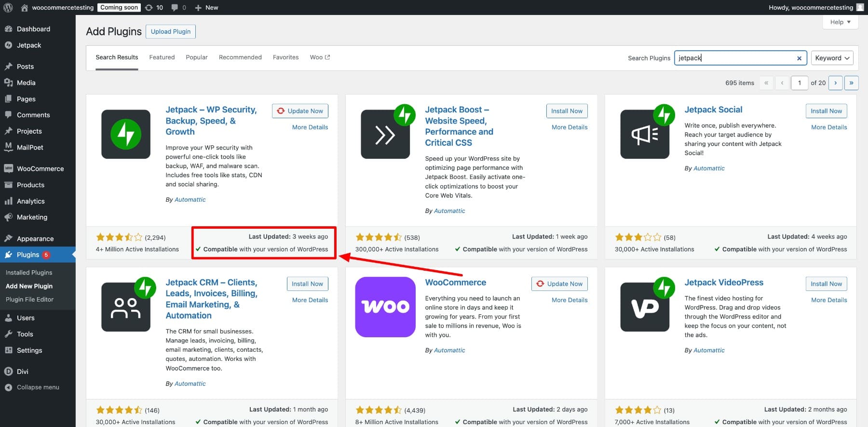Screen dimensions: 868x427
Task: Install Jetpack Social plugin
Action: coord(826,111)
